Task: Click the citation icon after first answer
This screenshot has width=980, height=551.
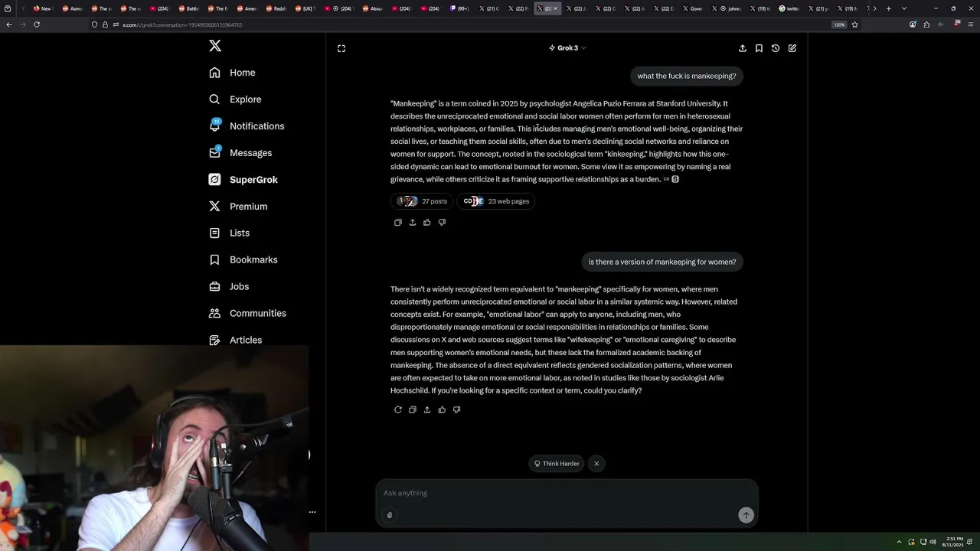Action: (675, 179)
